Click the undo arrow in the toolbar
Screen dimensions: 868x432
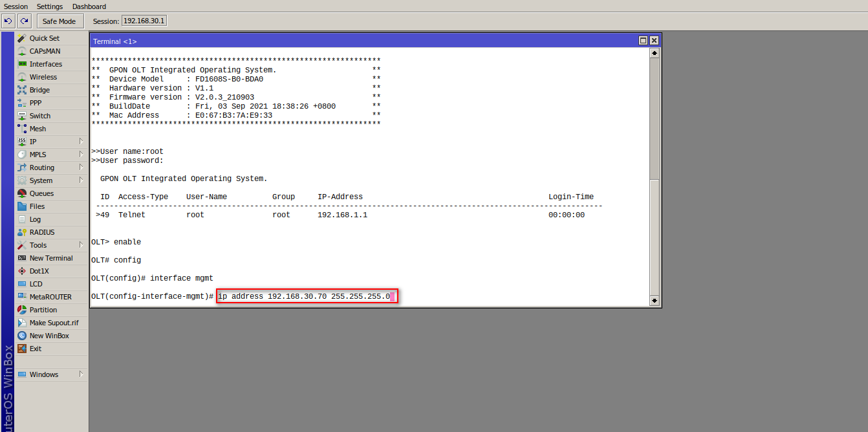tap(8, 21)
